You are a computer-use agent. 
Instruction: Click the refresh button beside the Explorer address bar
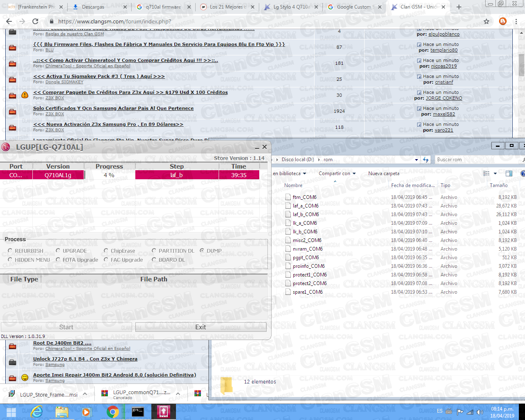pyautogui.click(x=426, y=160)
